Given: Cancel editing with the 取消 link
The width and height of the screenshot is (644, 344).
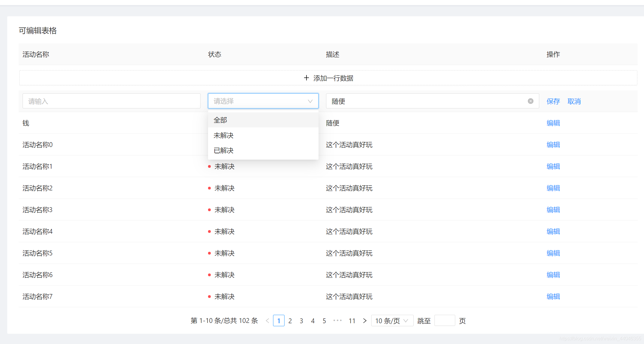Looking at the screenshot, I should [x=574, y=101].
